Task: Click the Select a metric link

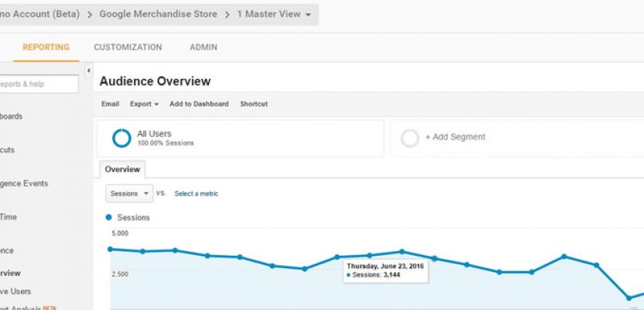Action: 197,194
